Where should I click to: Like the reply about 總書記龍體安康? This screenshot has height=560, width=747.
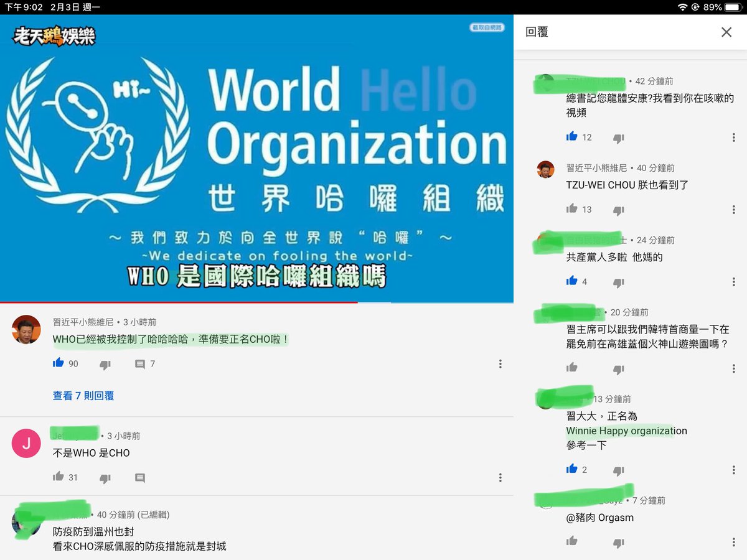pos(572,136)
